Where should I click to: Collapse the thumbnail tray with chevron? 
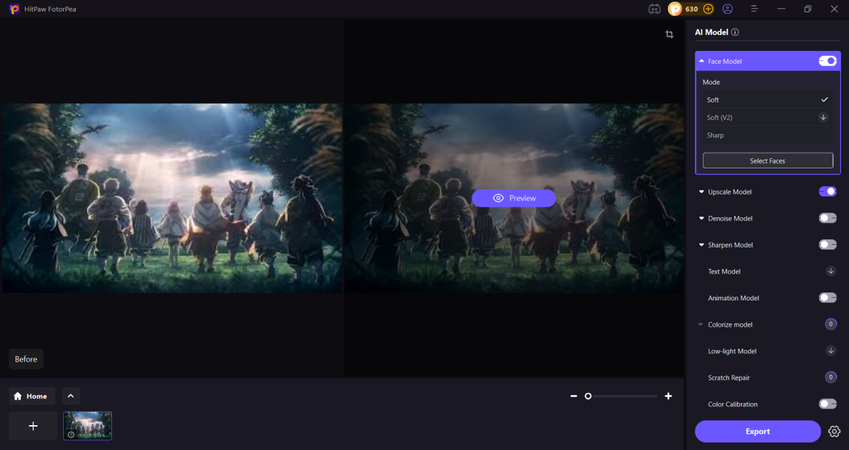click(x=71, y=396)
